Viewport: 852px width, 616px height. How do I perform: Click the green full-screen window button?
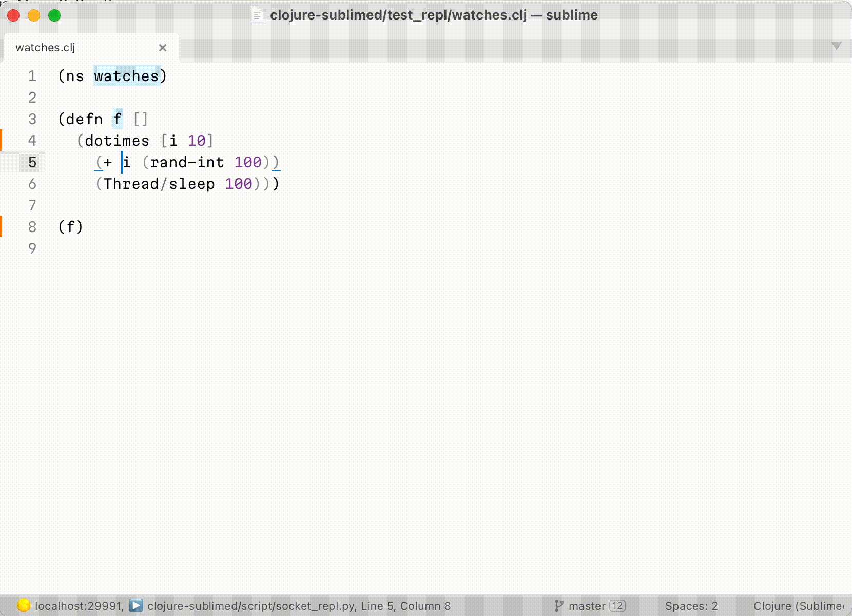(54, 15)
